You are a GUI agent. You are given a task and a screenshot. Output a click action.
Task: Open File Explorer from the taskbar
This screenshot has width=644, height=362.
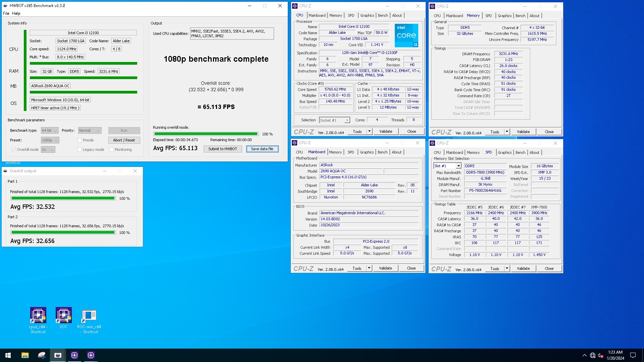[25, 355]
